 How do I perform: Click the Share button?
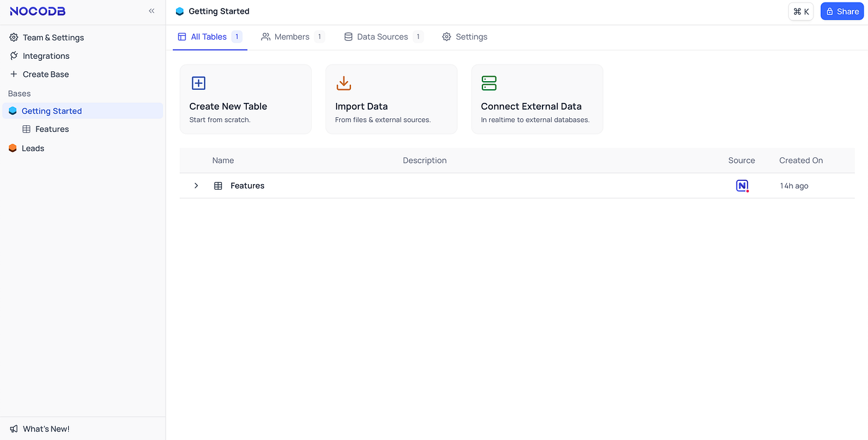(x=842, y=11)
